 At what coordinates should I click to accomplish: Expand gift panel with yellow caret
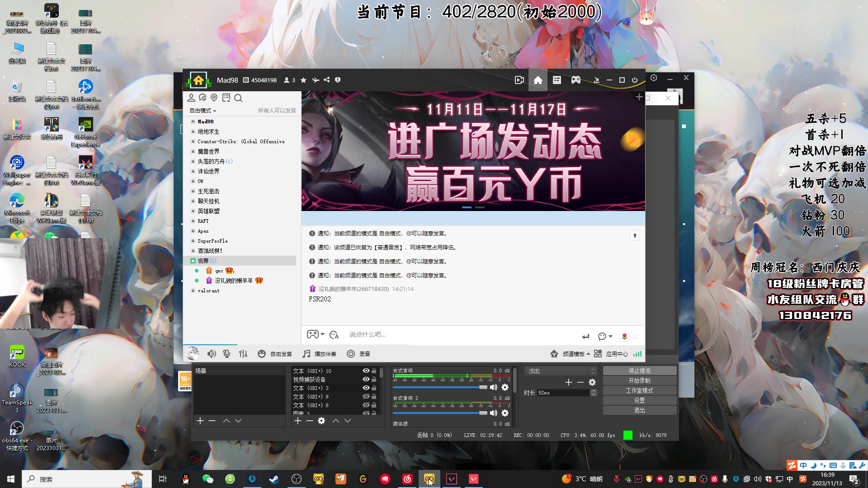click(x=635, y=338)
